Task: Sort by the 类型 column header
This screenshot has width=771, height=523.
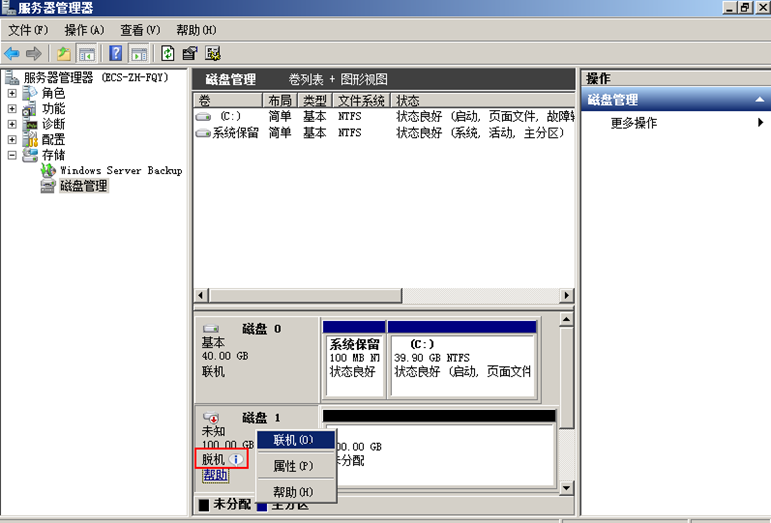Action: [315, 101]
